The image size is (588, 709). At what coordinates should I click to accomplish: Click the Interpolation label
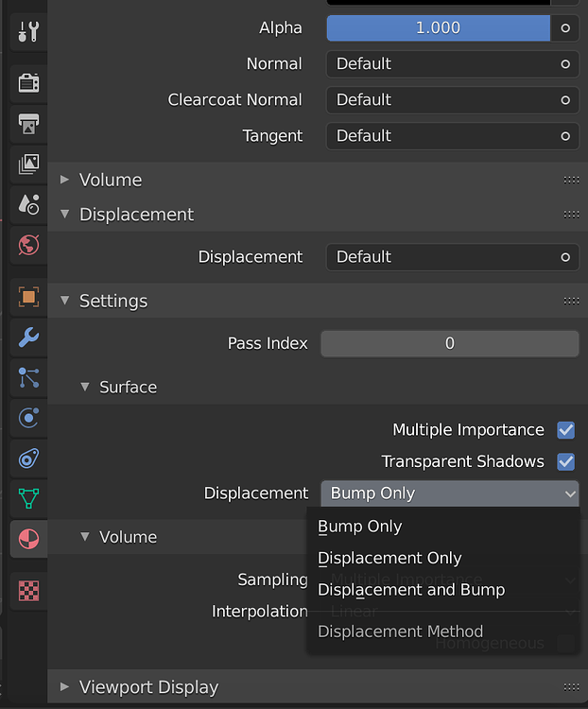click(x=260, y=612)
